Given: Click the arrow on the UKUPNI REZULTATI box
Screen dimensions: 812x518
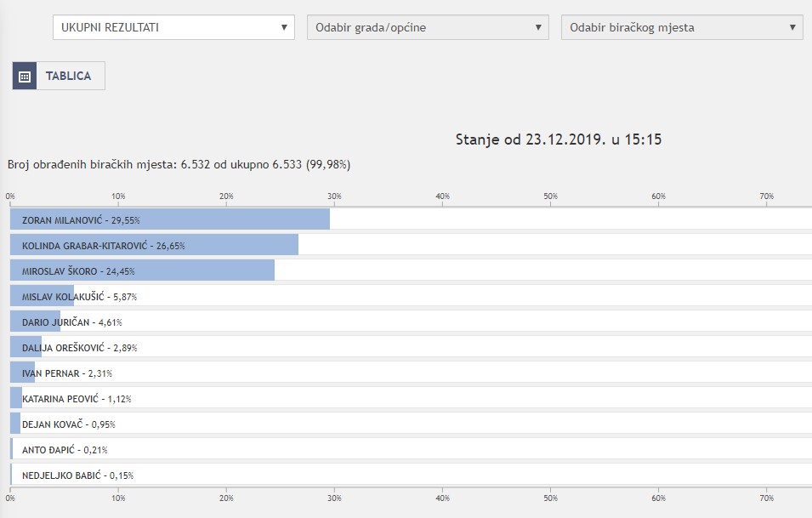Looking at the screenshot, I should pos(284,27).
